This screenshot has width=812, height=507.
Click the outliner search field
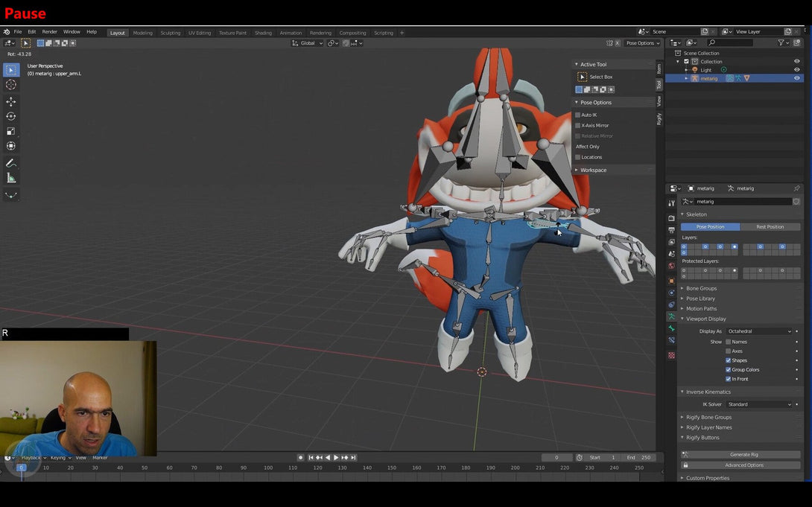click(x=729, y=42)
